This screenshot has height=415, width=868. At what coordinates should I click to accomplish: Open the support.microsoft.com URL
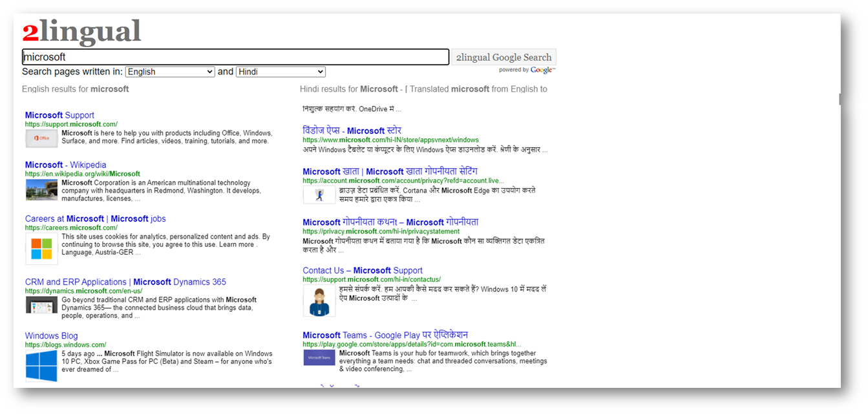tap(71, 124)
